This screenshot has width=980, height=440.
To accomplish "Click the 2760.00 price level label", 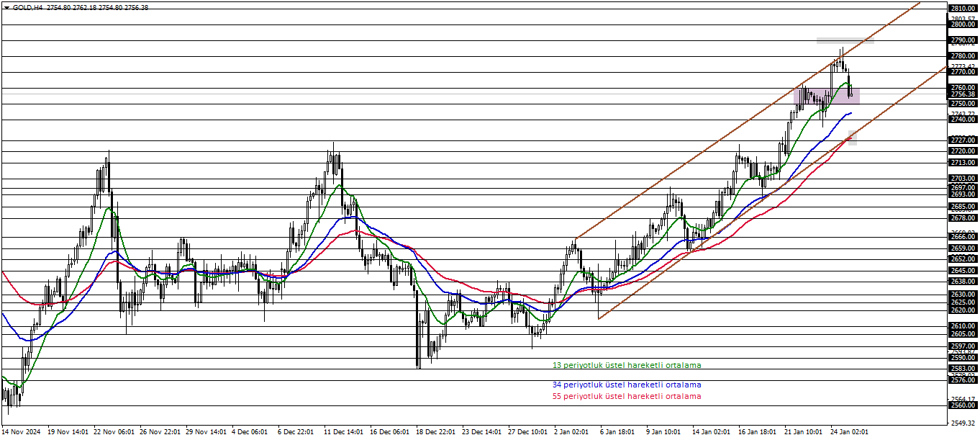I will [x=963, y=88].
